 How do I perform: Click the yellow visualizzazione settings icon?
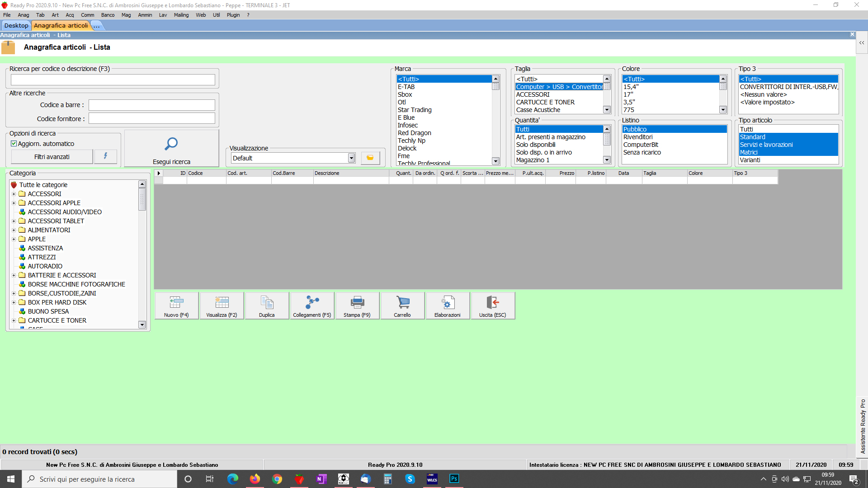pos(370,158)
